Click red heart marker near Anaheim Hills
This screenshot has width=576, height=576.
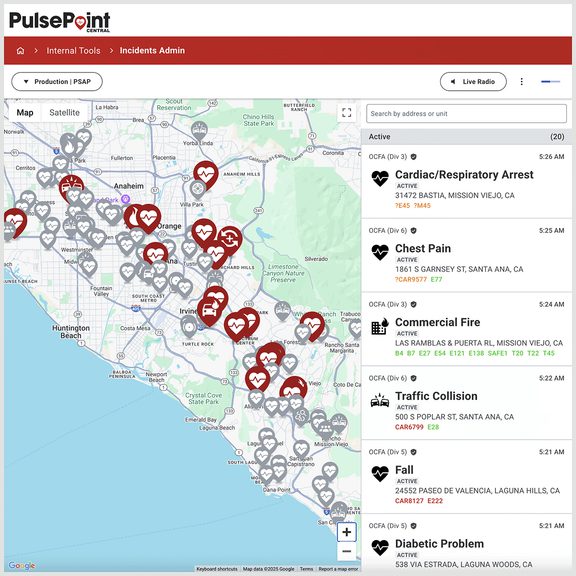point(206,174)
